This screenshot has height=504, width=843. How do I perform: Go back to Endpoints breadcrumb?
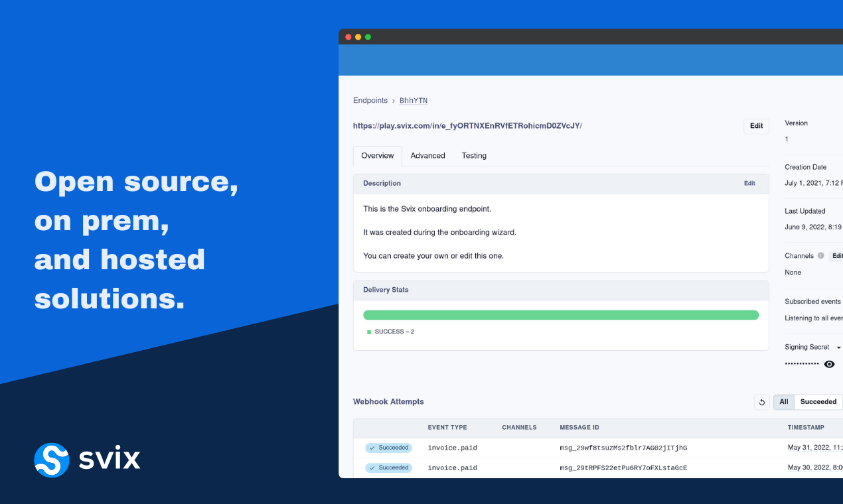click(370, 101)
